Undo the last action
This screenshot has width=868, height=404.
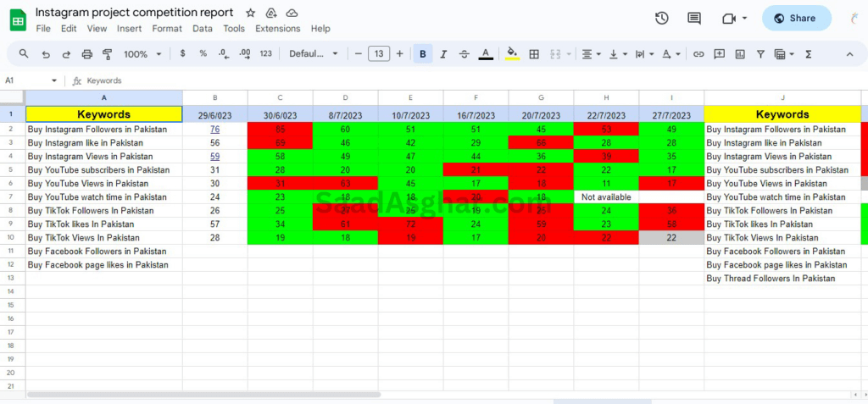tap(46, 53)
